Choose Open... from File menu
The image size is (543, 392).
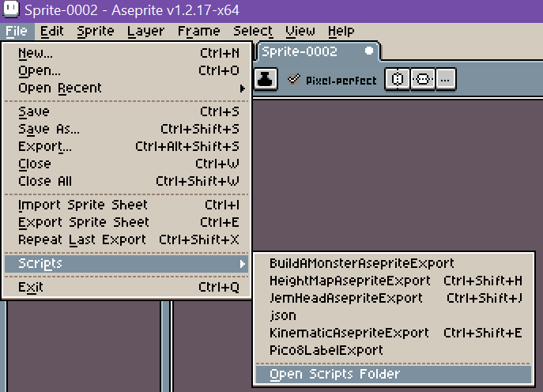pyautogui.click(x=126, y=70)
